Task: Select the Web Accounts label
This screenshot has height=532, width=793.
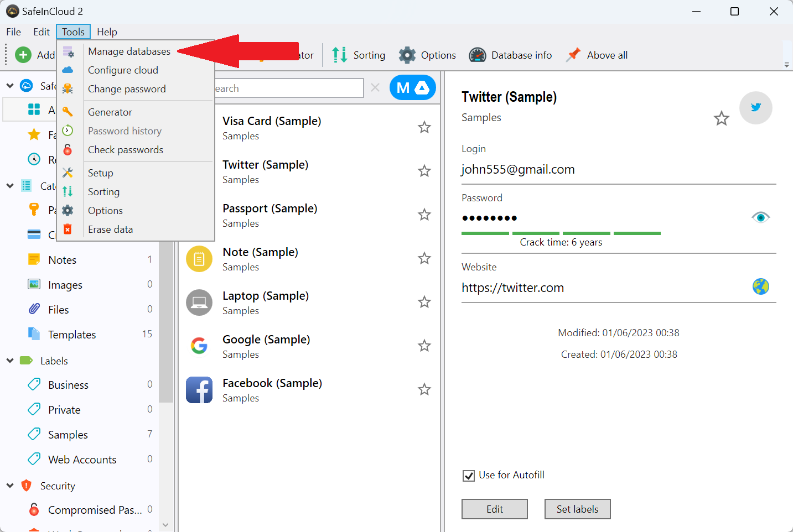Action: pos(82,460)
